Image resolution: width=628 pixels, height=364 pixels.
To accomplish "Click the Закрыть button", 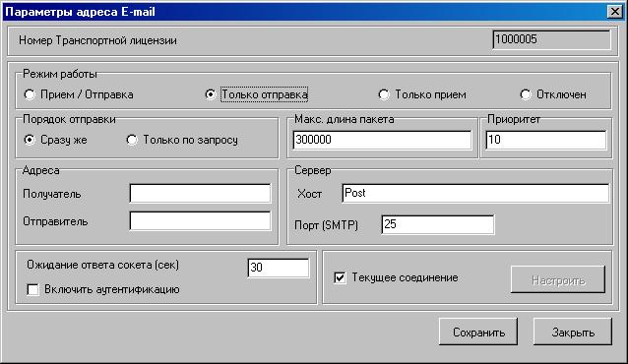I will coord(573,332).
